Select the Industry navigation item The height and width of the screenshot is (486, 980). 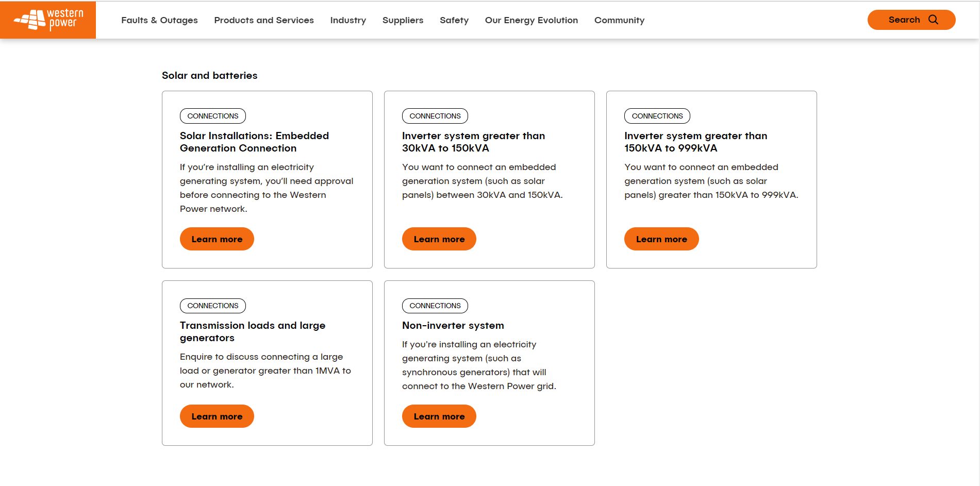348,20
